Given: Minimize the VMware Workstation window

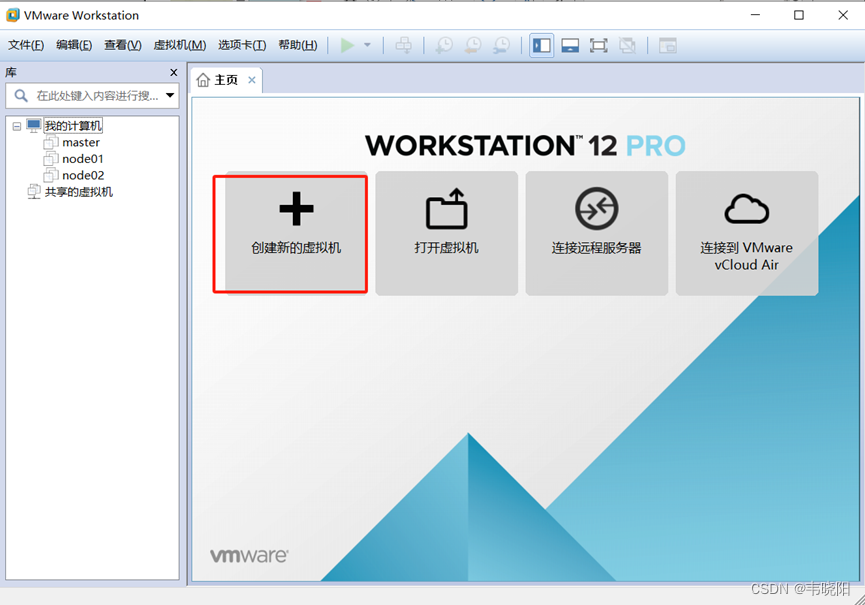Looking at the screenshot, I should pos(755,15).
